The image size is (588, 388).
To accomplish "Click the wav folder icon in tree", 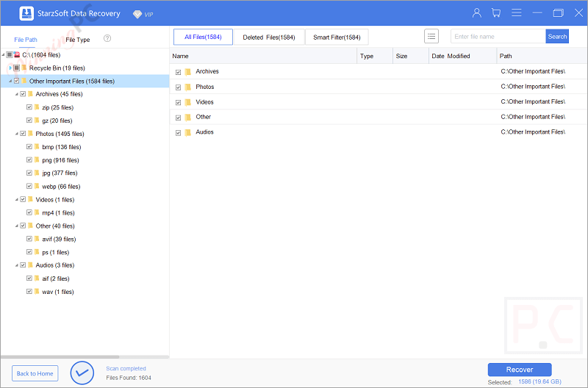I will click(37, 291).
